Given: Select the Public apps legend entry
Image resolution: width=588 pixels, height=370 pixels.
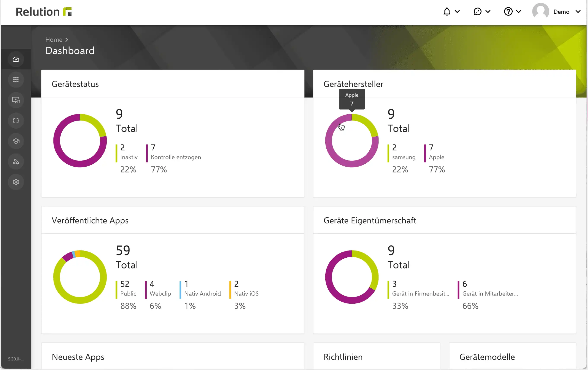Looking at the screenshot, I should (x=126, y=295).
